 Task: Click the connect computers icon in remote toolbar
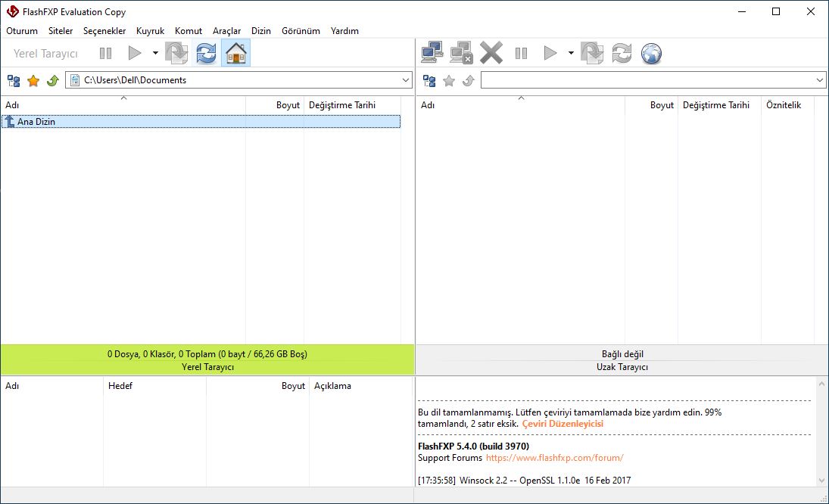pos(432,53)
